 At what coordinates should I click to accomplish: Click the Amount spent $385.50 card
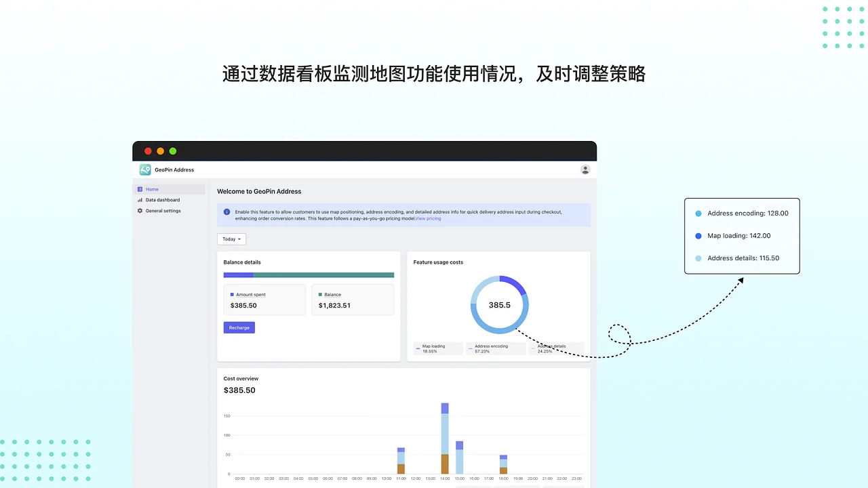pyautogui.click(x=264, y=300)
